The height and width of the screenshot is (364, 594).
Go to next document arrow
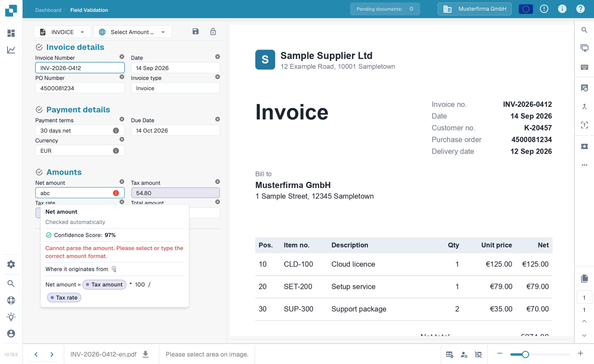point(52,354)
